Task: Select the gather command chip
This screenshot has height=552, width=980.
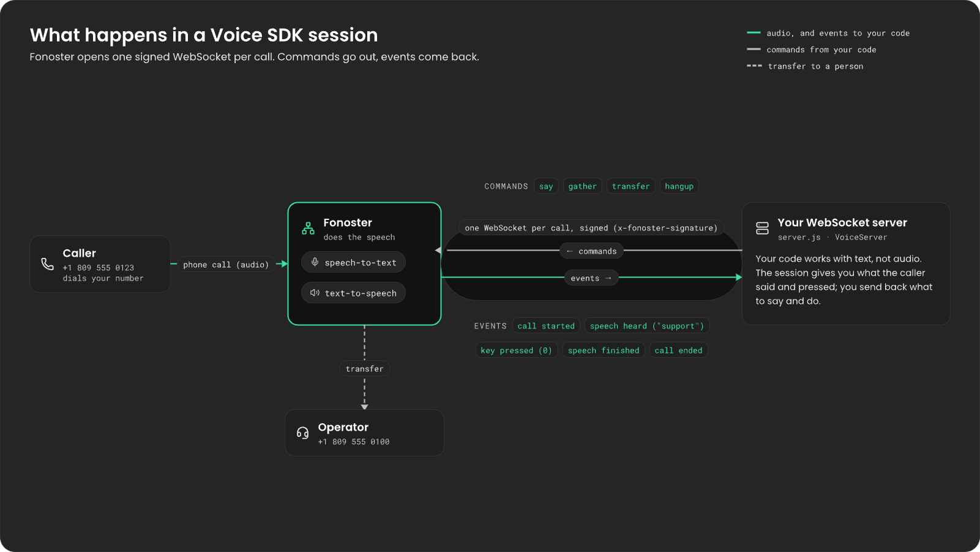Action: pyautogui.click(x=582, y=186)
